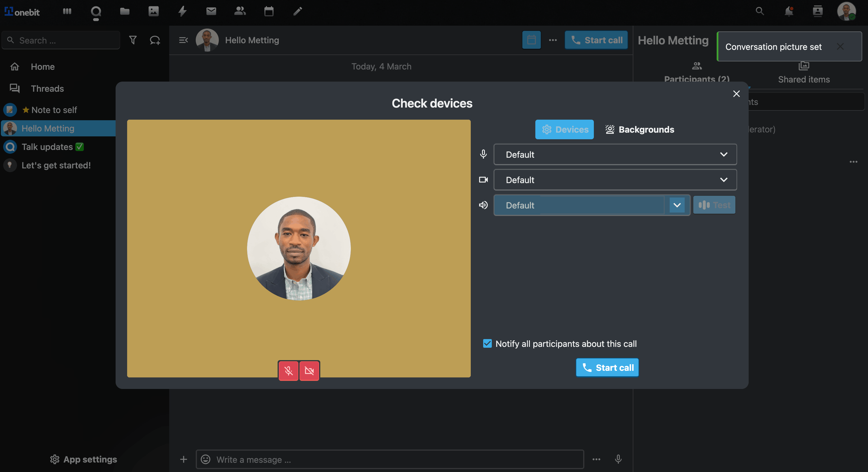Open the Calendar icon in top bar

[269, 12]
